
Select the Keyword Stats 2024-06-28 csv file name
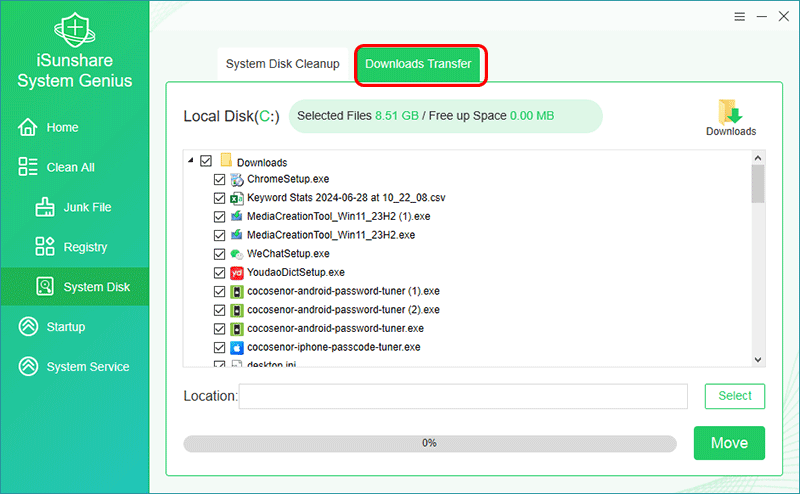point(346,197)
